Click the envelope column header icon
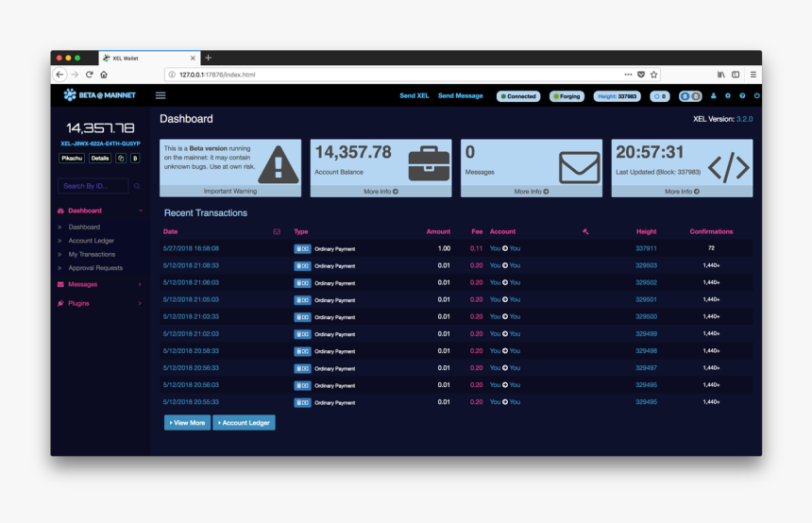Viewport: 812px width, 523px height. point(277,231)
